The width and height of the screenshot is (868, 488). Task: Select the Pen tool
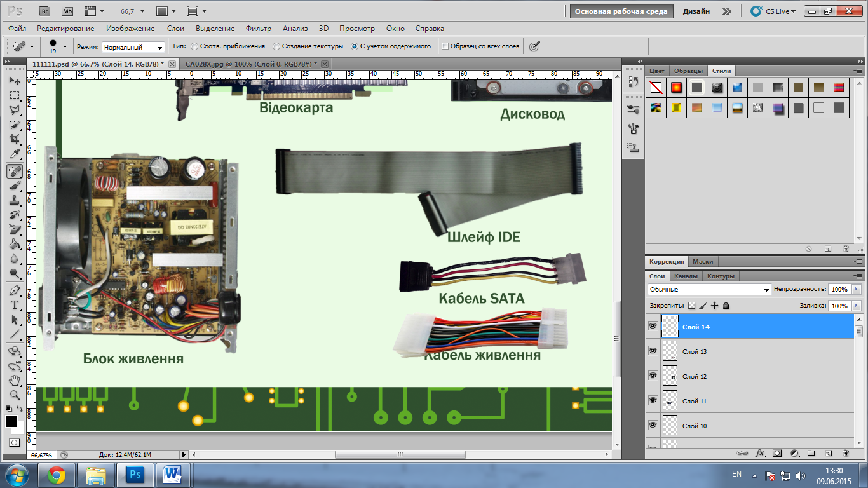(x=15, y=290)
